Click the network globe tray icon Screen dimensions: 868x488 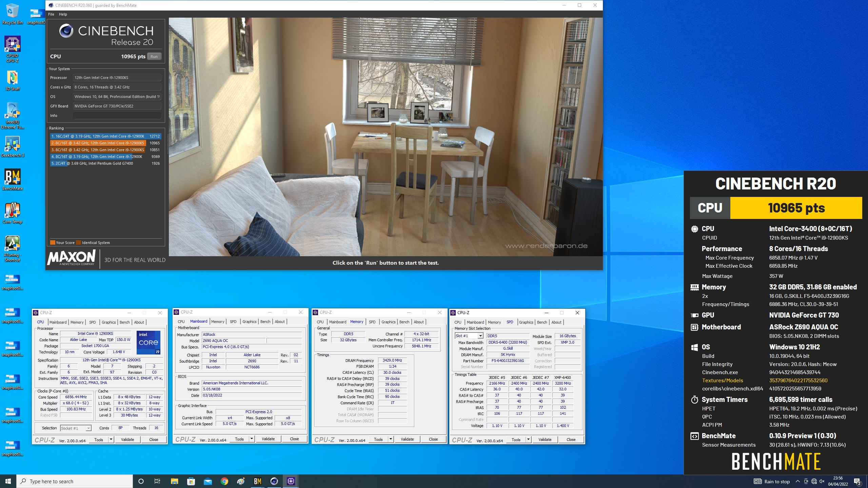[814, 481]
